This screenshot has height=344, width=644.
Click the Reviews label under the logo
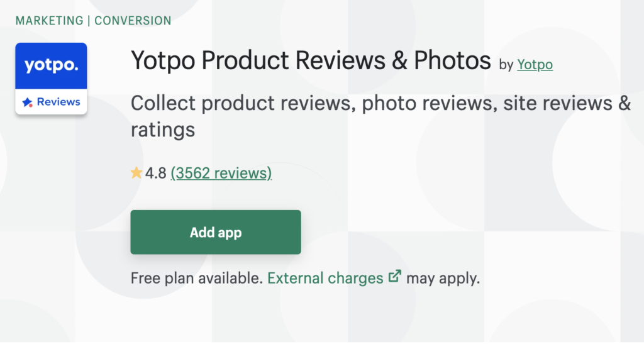(58, 102)
